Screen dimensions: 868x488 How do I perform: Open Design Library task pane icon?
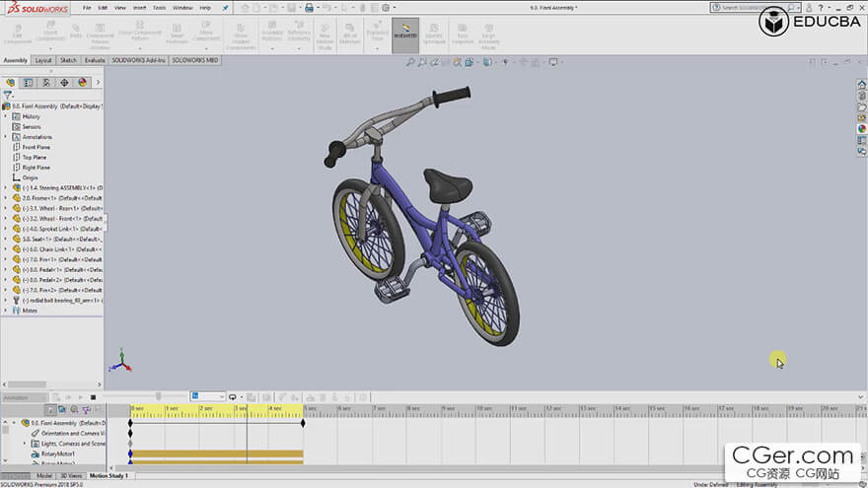coord(862,96)
